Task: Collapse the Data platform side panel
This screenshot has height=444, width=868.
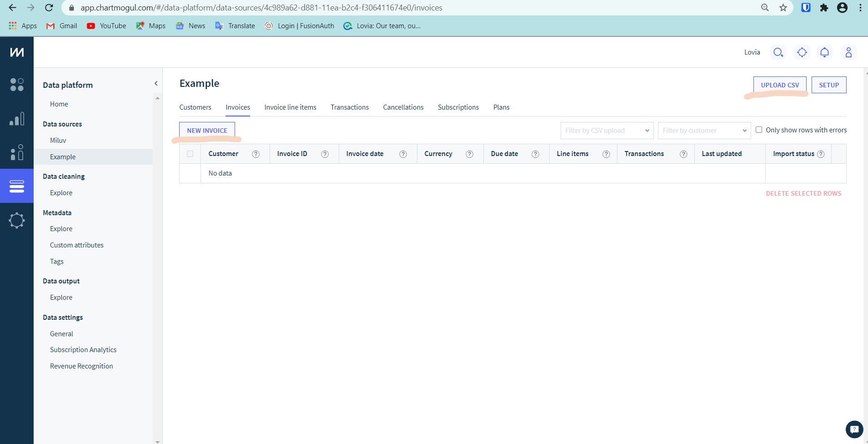Action: pyautogui.click(x=156, y=83)
